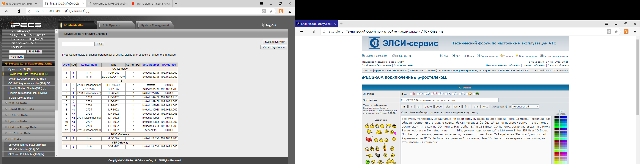
Task: Select the heart post icon radio button
Action: point(432,94)
